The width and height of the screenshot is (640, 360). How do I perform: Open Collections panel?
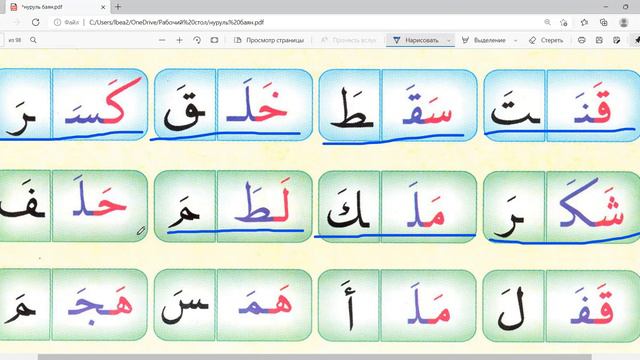[604, 22]
